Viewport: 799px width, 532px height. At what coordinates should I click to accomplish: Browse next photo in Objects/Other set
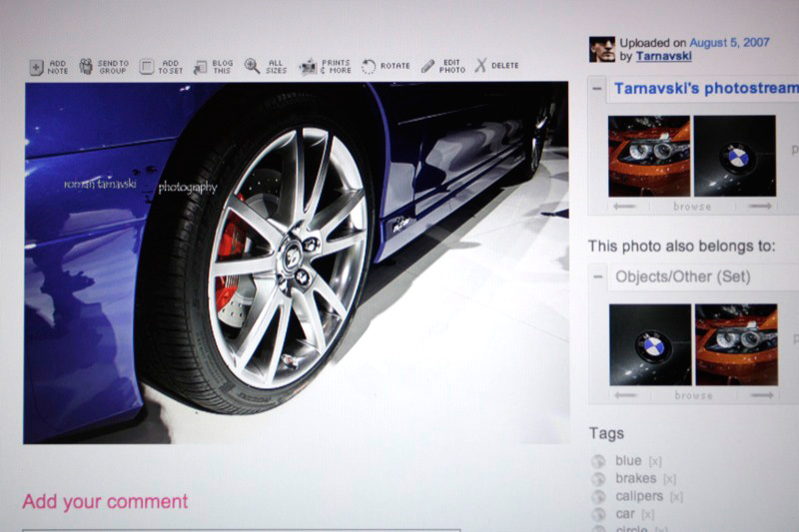point(762,395)
